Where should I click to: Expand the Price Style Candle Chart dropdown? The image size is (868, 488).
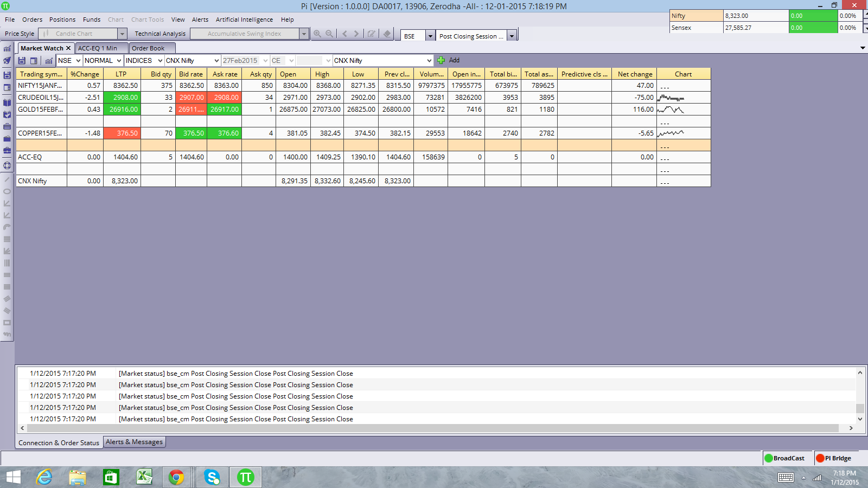pyautogui.click(x=122, y=34)
